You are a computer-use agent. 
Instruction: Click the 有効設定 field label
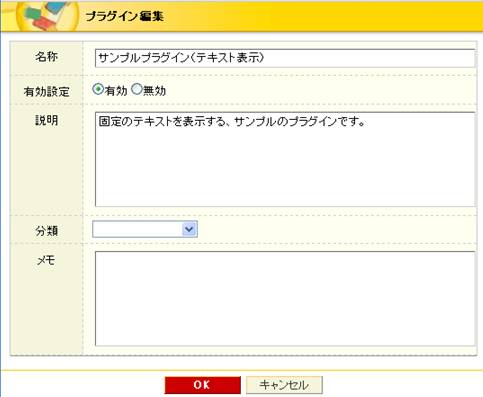click(47, 91)
